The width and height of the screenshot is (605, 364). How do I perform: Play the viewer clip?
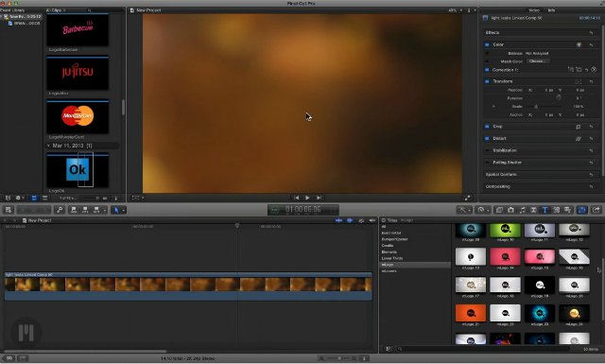pos(307,198)
